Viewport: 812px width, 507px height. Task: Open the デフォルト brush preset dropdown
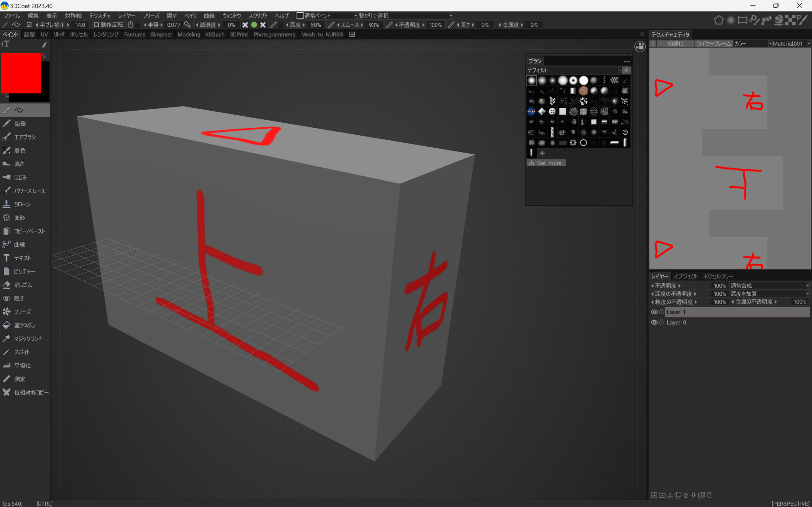click(x=574, y=70)
